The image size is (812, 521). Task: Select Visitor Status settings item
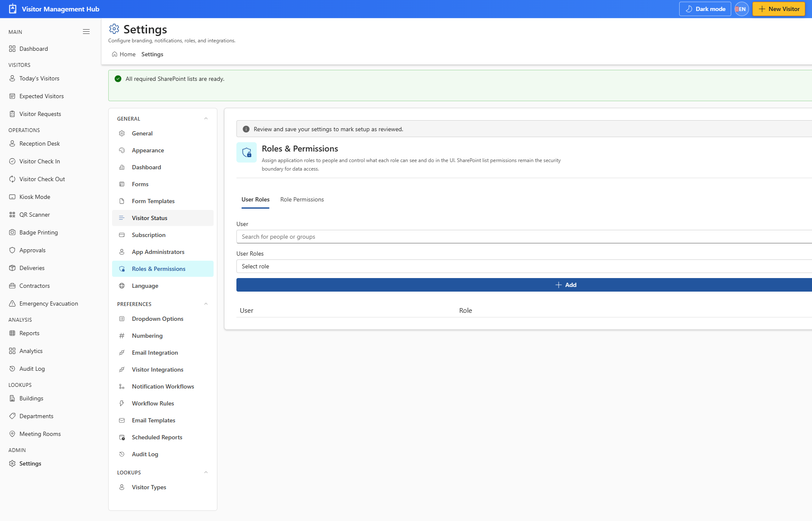pos(163,218)
